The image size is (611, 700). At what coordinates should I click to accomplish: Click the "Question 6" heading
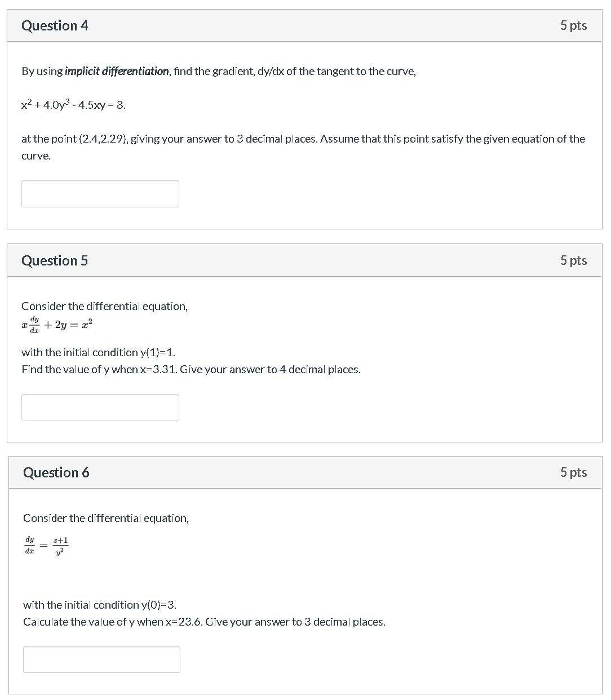pos(56,472)
